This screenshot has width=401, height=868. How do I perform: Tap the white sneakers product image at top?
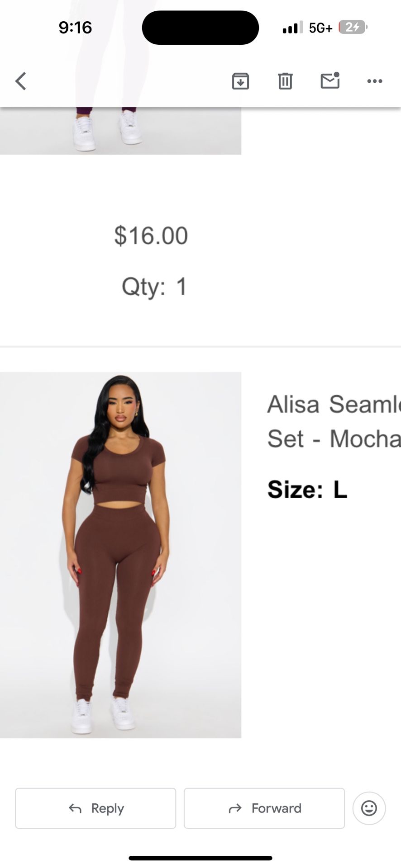click(120, 131)
